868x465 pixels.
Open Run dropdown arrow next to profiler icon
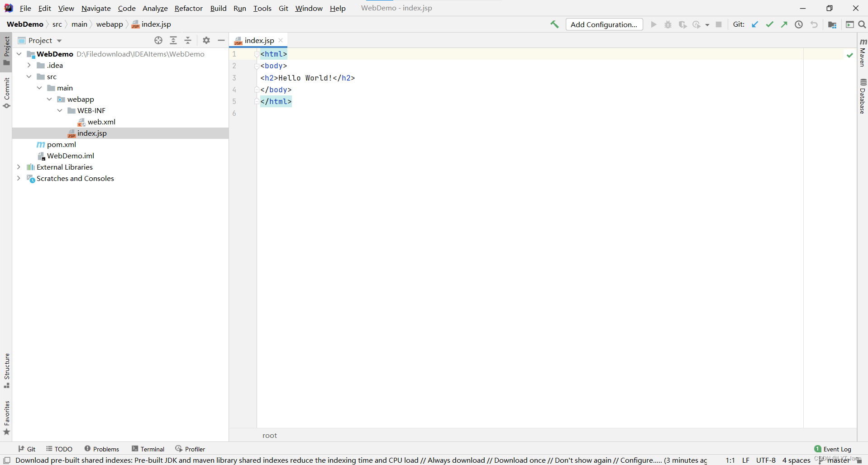coord(707,25)
